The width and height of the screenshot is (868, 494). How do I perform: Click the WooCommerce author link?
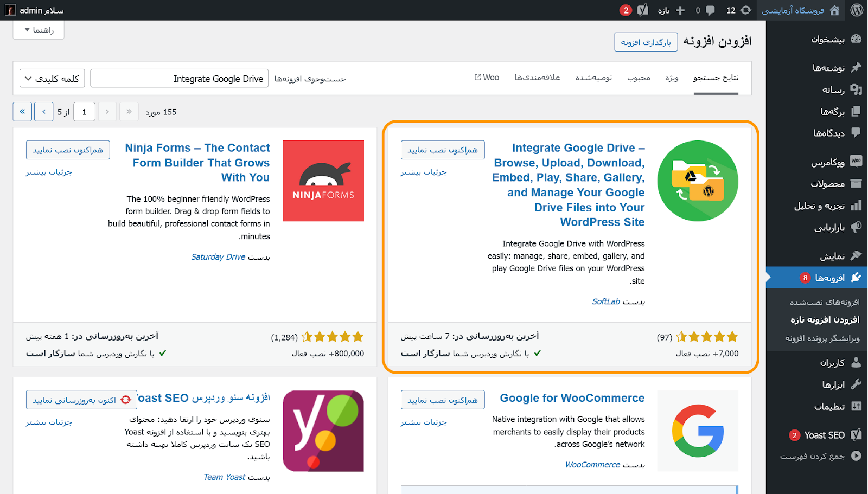(592, 465)
